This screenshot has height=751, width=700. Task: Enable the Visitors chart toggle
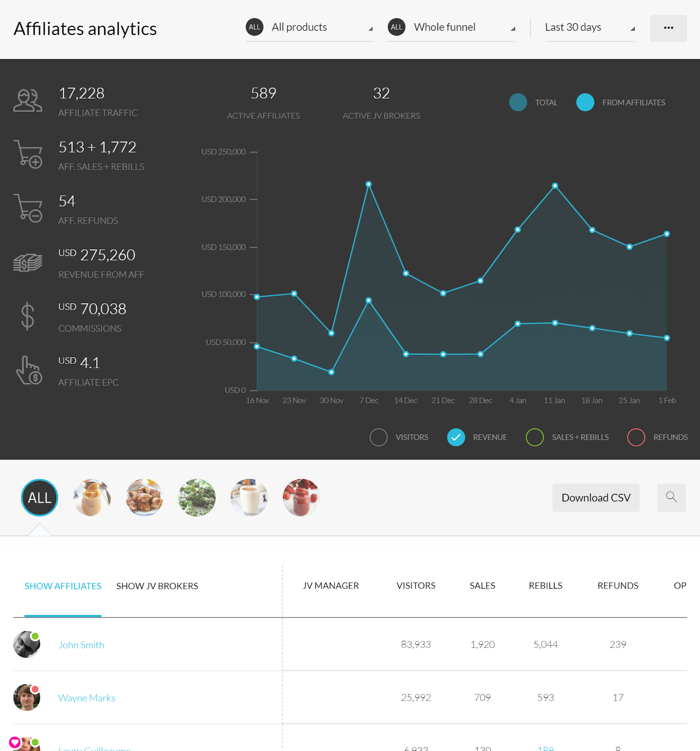378,437
